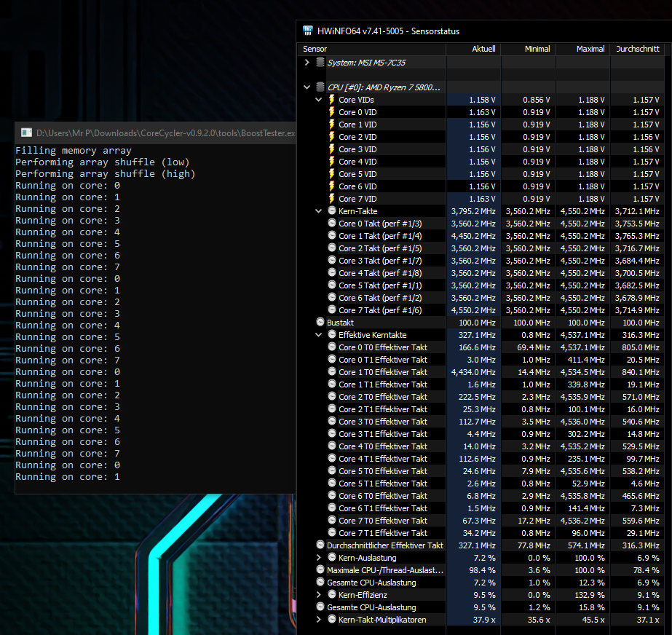Click the icon for Kern-Takt-Multiplikatoren
Viewport: 672px width, 635px height.
tap(332, 619)
